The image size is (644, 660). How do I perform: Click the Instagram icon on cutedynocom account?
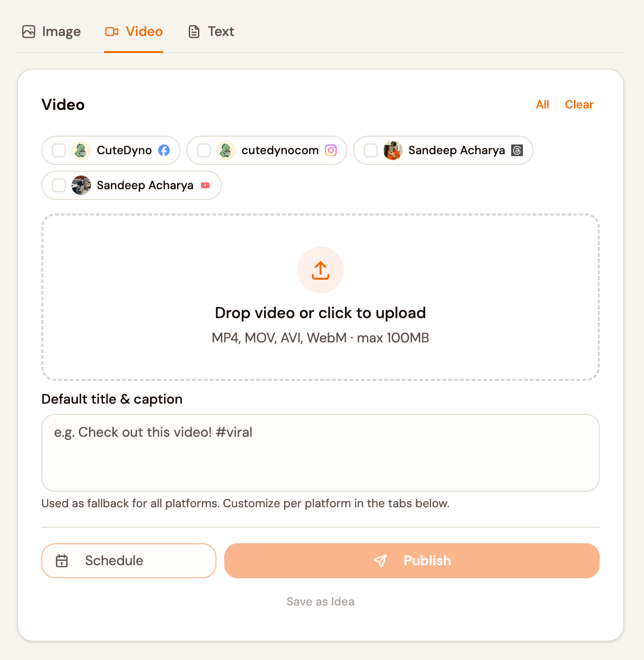331,150
